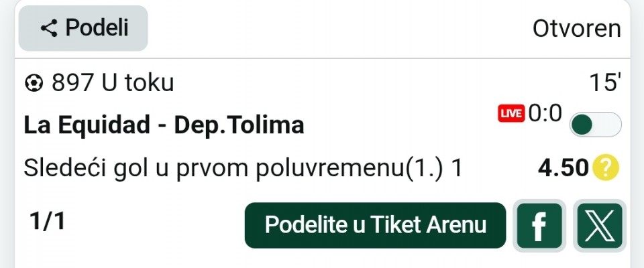The width and height of the screenshot is (644, 268).
Task: Share the ticket via Facebook icon
Action: 538,226
